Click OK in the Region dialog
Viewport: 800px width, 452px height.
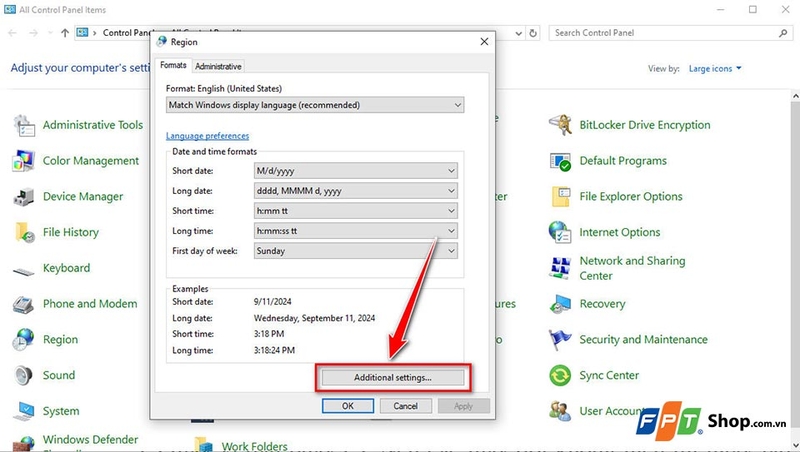tap(348, 406)
